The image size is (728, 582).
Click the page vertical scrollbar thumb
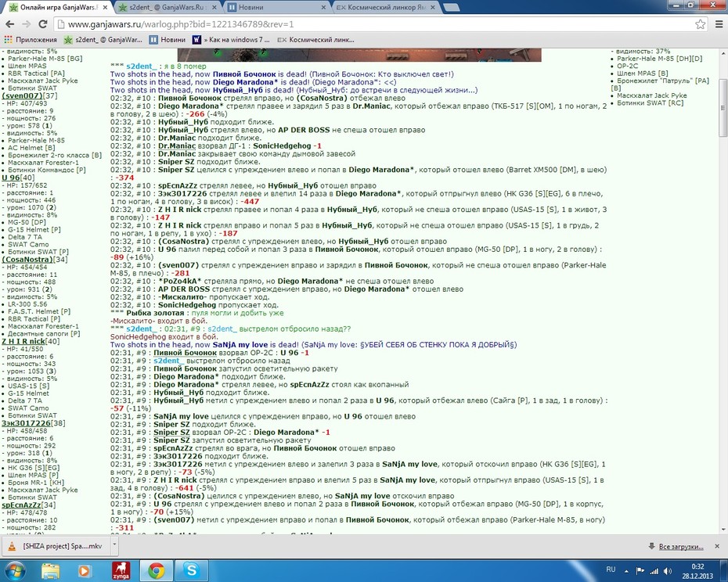[x=723, y=109]
